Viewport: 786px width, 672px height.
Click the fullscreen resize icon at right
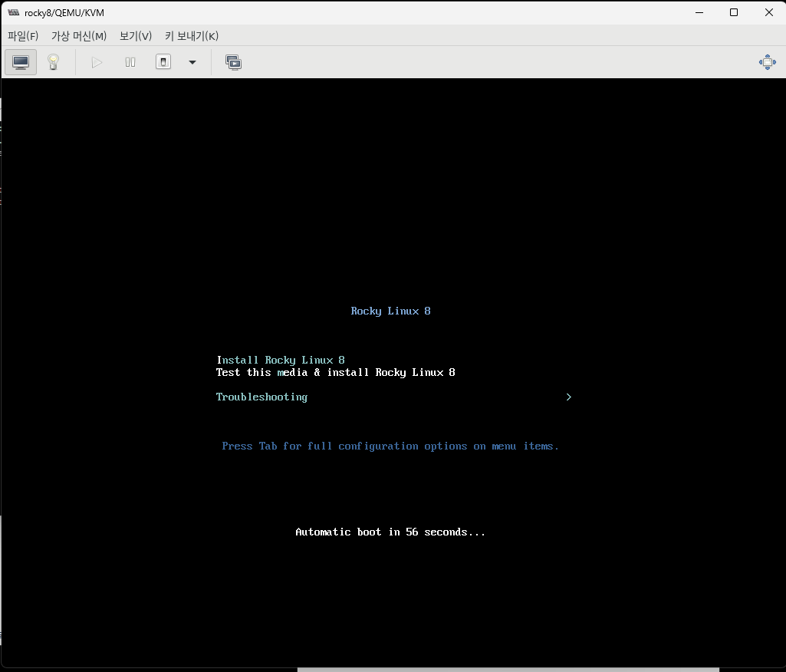[x=768, y=62]
